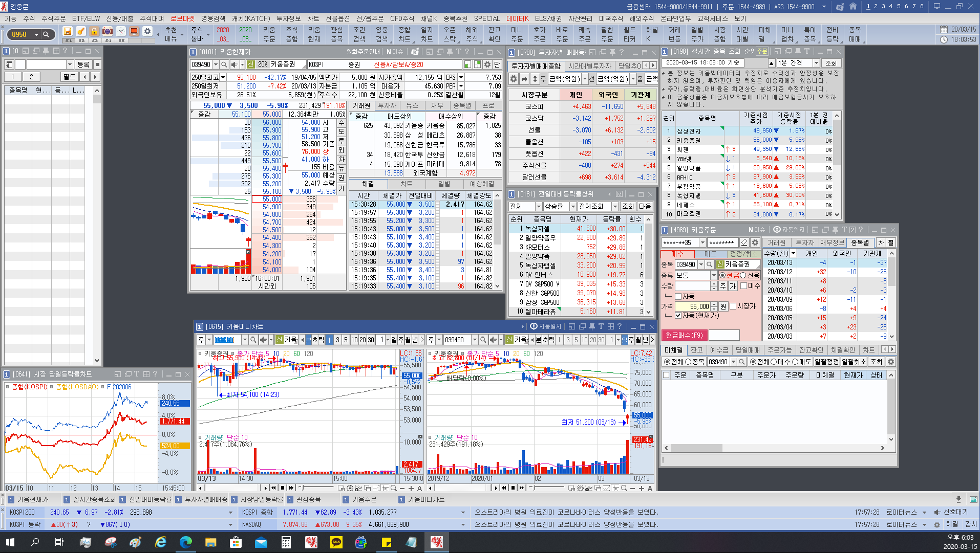980x553 pixels.
Task: Open File Explorer from taskbar
Action: click(x=210, y=542)
